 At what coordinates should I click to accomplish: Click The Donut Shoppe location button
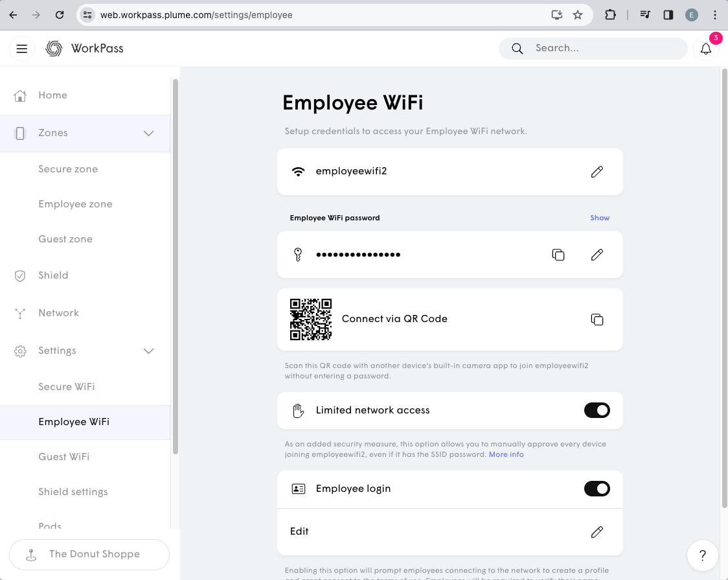tap(89, 555)
